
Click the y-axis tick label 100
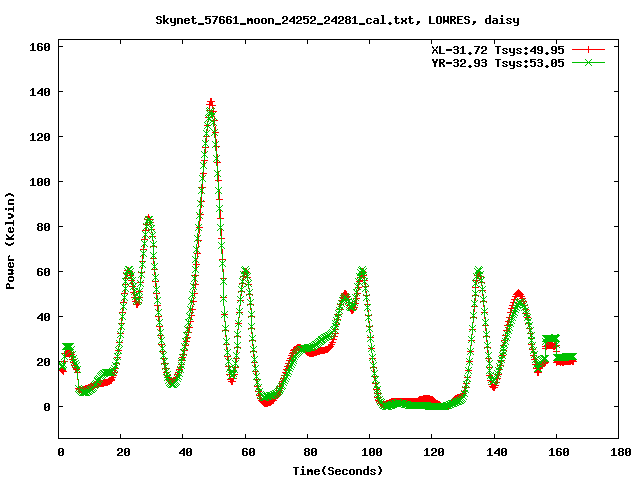[40, 182]
